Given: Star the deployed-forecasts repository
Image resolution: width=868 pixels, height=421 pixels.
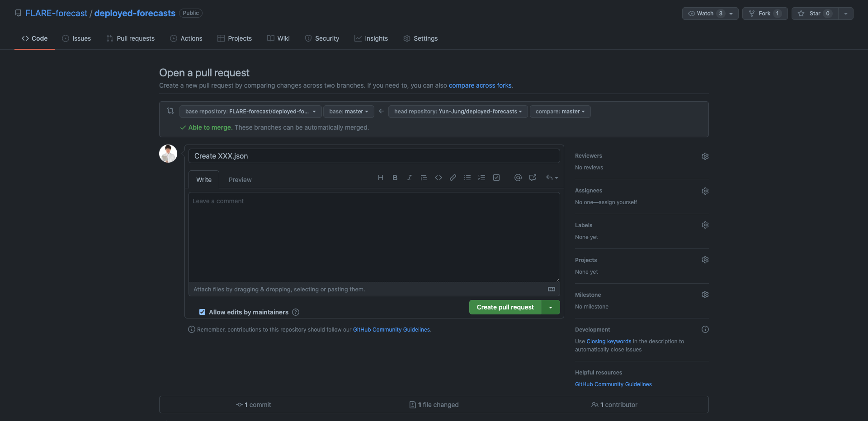Looking at the screenshot, I should point(815,14).
